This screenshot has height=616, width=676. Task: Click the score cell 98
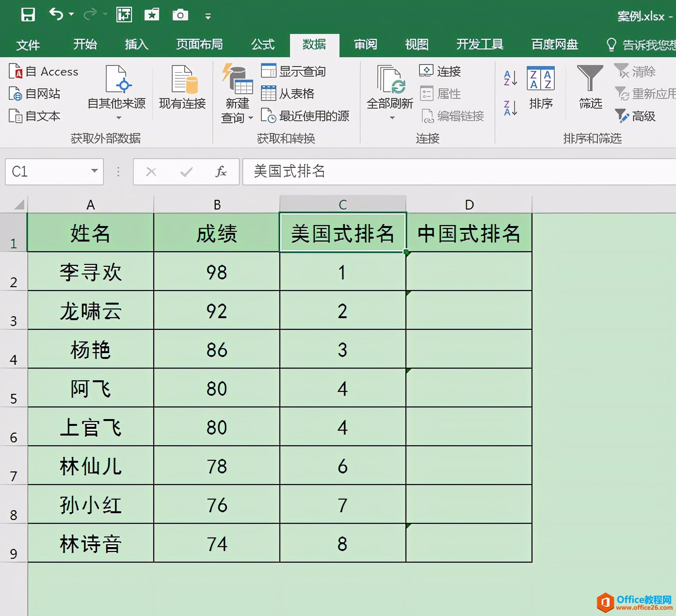[x=217, y=272]
